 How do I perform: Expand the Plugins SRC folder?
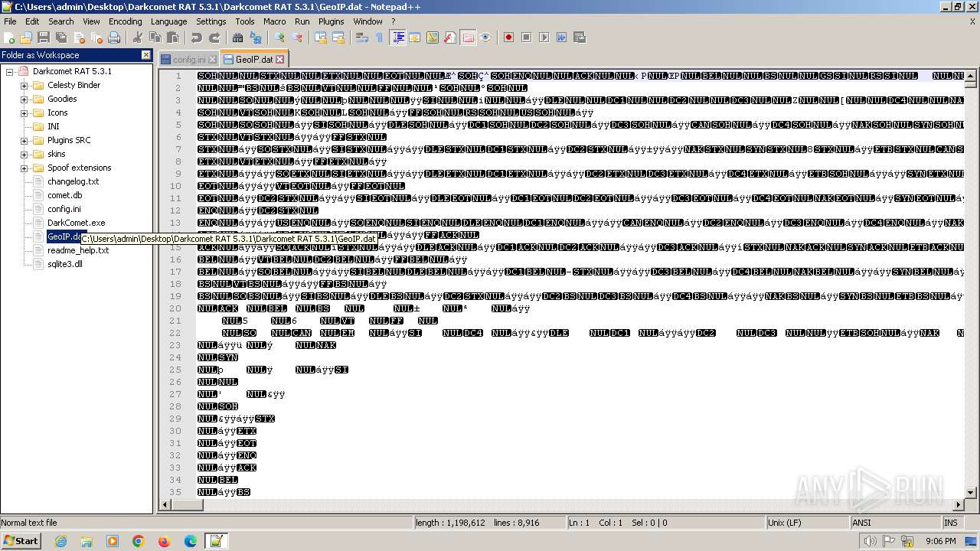24,140
